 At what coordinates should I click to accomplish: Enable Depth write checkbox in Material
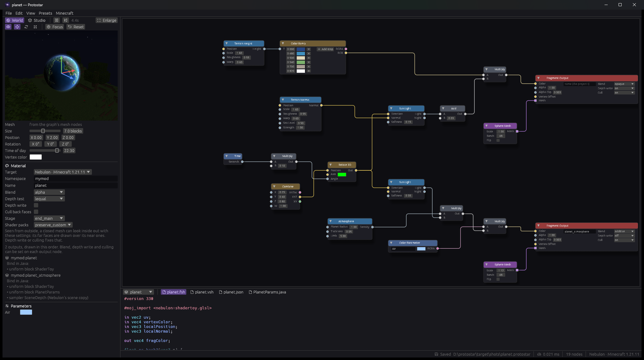36,205
